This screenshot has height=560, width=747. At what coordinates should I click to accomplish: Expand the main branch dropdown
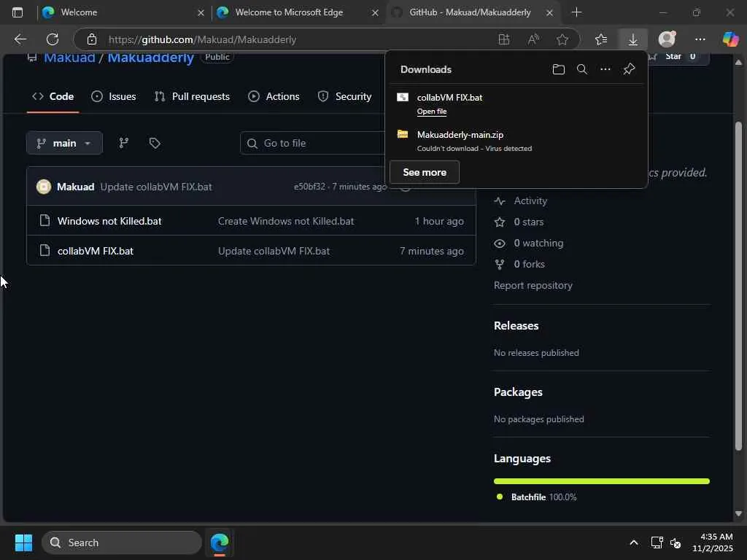(x=64, y=143)
